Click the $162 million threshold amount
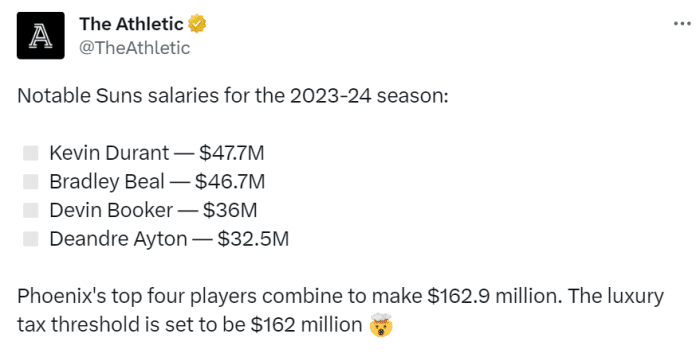Image resolution: width=700 pixels, height=361 pixels. (x=306, y=325)
